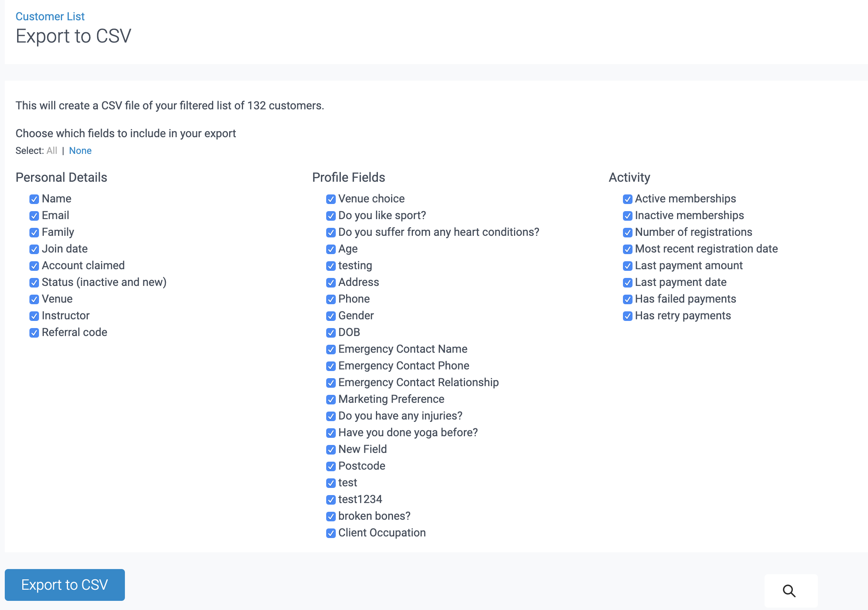Uncheck Last payment amount
Screen dimensions: 868x610
pos(627,266)
